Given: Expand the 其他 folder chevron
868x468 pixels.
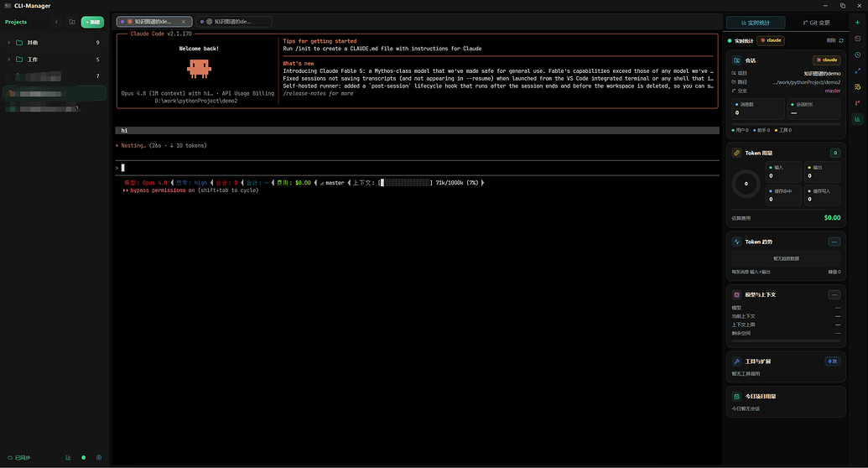Looking at the screenshot, I should [9, 43].
